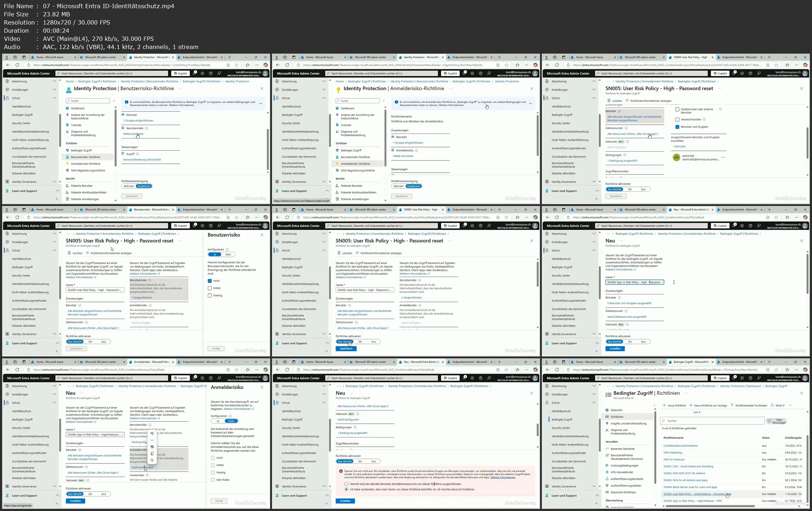812x511 pixels.
Task: Open SN004: Block device code policy
Action: click(x=690, y=487)
